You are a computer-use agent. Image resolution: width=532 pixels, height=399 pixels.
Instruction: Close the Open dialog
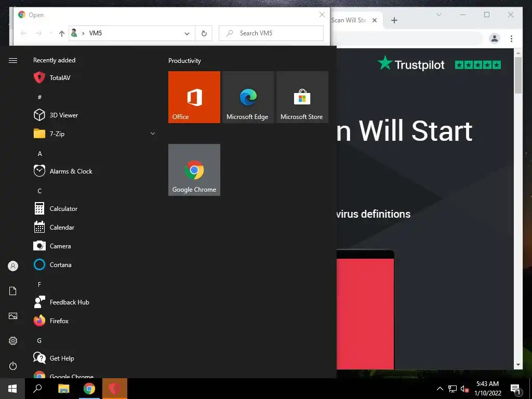322,15
